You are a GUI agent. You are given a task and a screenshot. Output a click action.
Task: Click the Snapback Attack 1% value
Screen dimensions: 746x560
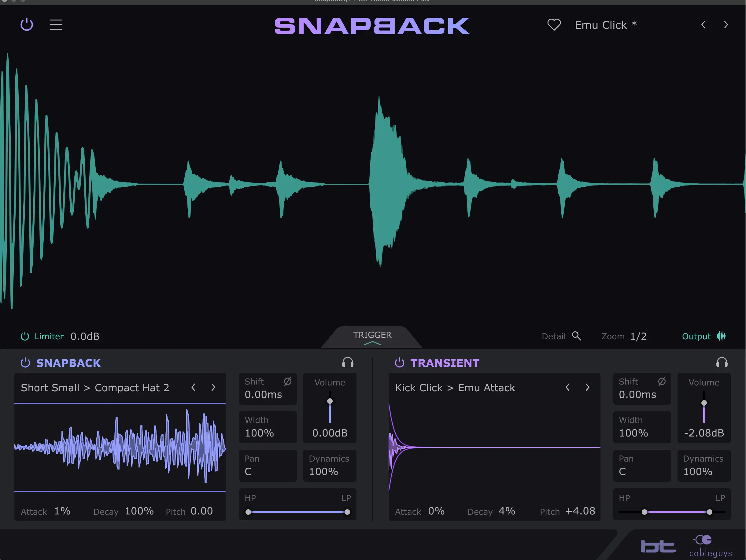pos(62,511)
